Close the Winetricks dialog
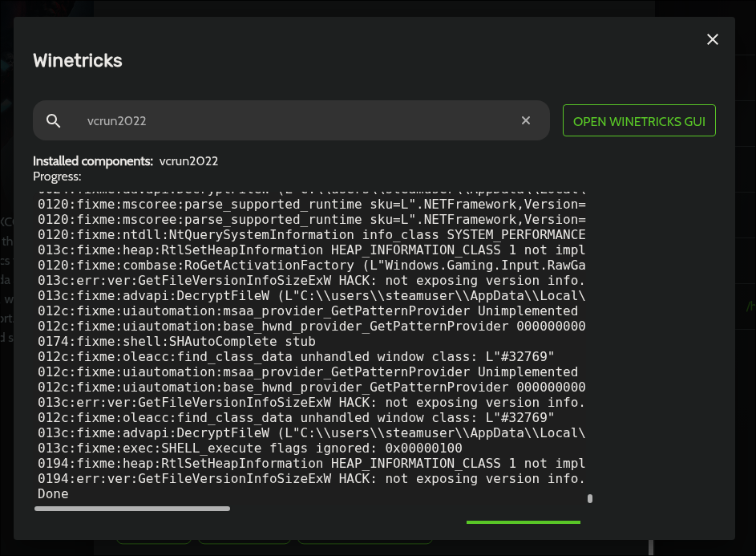 pyautogui.click(x=712, y=39)
